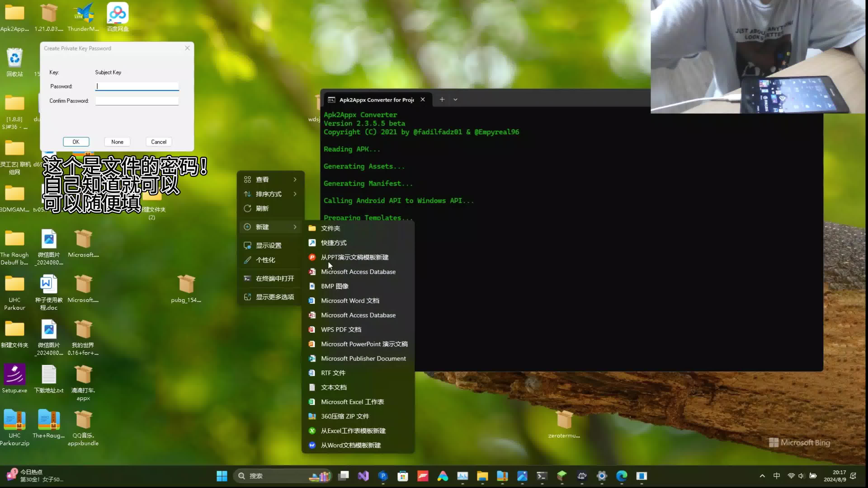Expand the 查看 submenu
Viewport: 868px width, 488px height.
[271, 180]
